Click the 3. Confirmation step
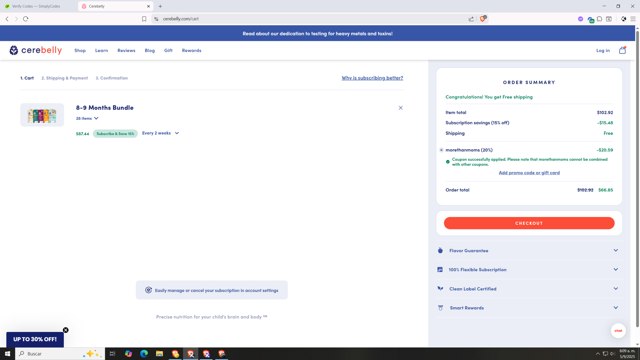 [111, 78]
